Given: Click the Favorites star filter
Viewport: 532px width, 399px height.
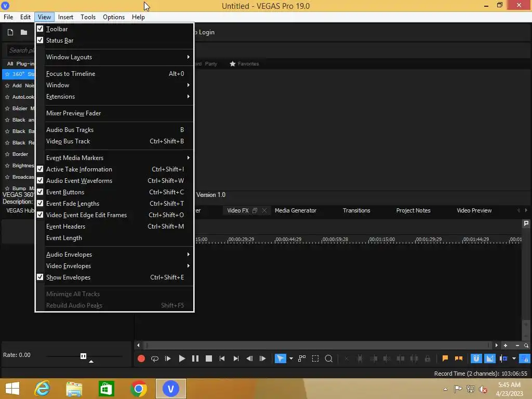Looking at the screenshot, I should click(244, 64).
